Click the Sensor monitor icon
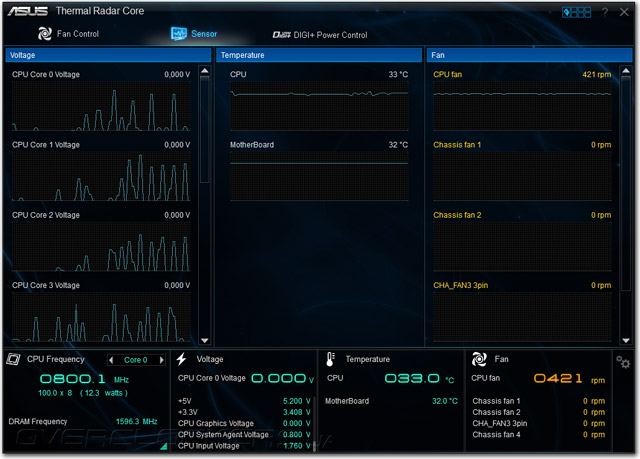640x459 pixels. coord(178,34)
